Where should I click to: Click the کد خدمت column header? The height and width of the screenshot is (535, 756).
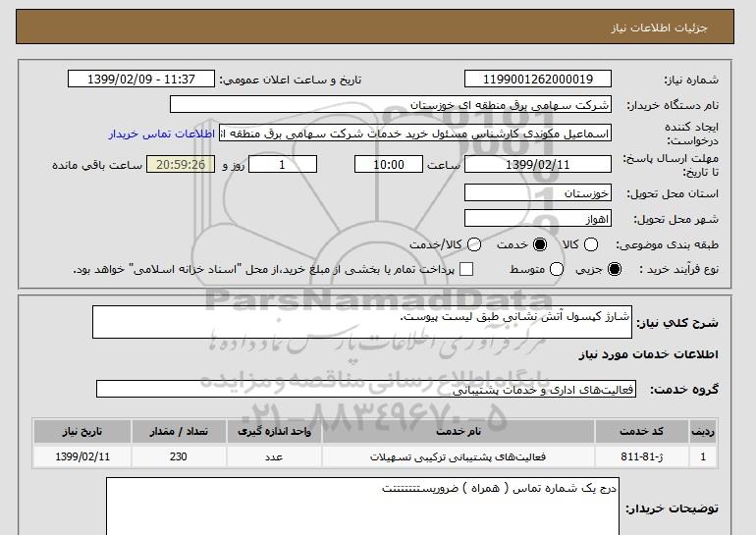(642, 431)
